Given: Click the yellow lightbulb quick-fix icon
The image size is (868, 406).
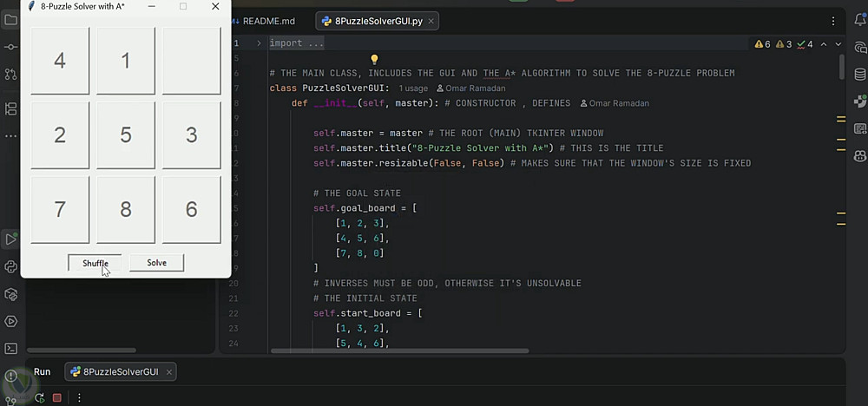Looking at the screenshot, I should point(374,59).
